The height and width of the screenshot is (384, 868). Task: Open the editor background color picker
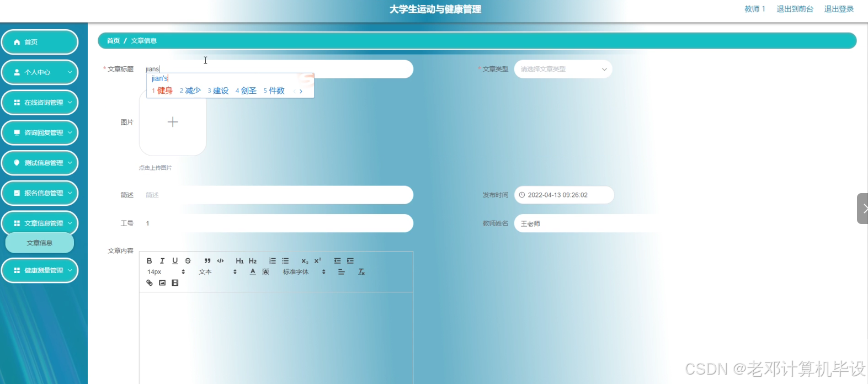pyautogui.click(x=265, y=272)
